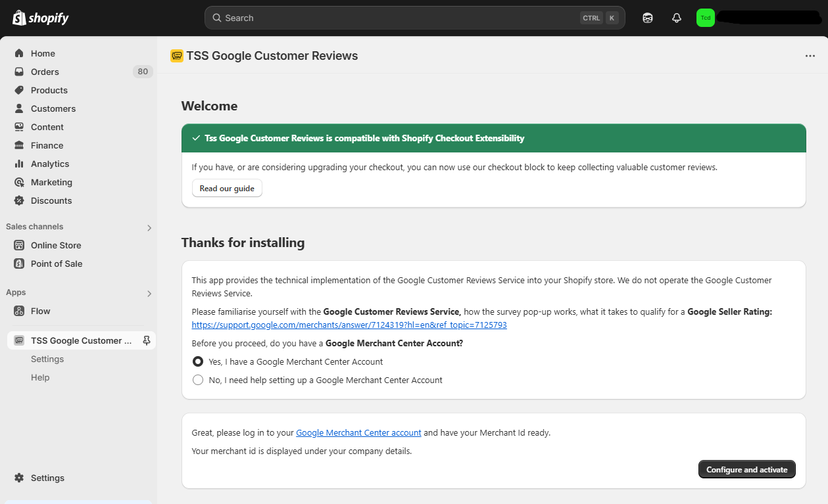Open Content in the sidebar
This screenshot has width=828, height=504.
coord(47,127)
